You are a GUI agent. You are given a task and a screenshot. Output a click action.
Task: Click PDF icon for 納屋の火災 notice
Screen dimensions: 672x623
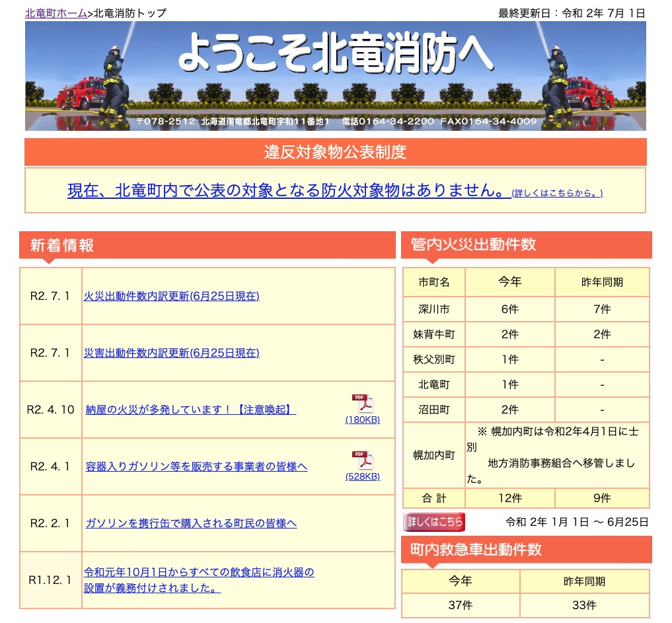click(362, 404)
